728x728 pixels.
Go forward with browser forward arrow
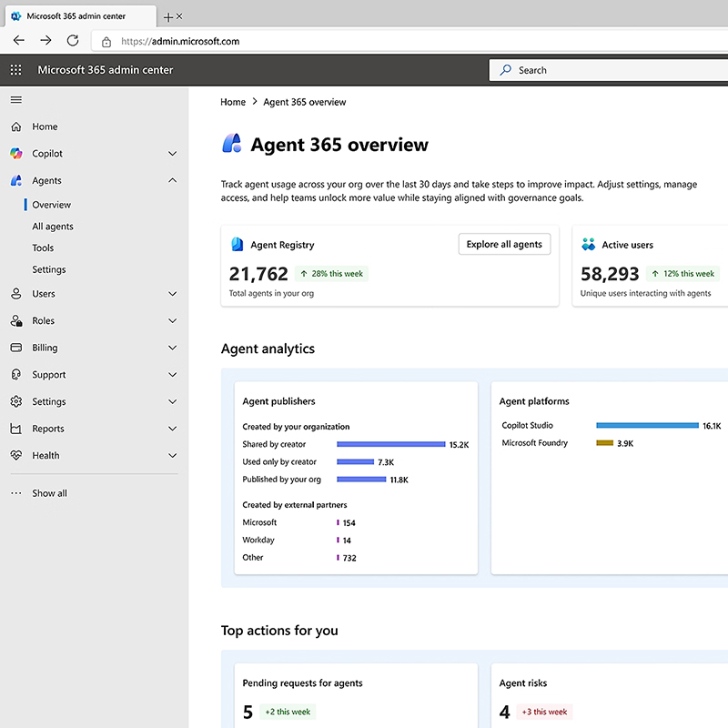click(45, 40)
